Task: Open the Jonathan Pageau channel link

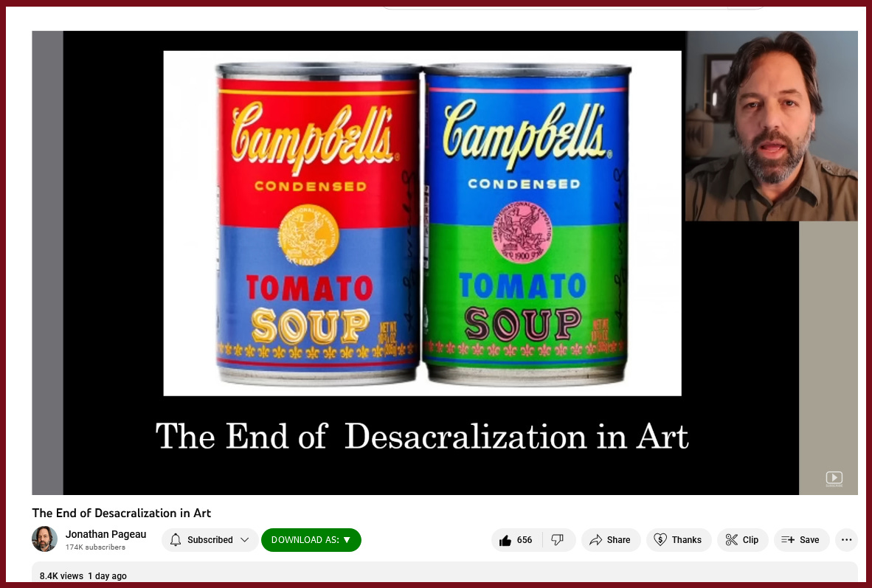Action: (x=105, y=534)
